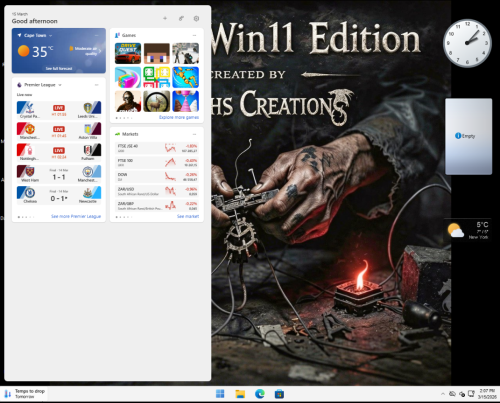Viewport: 500px width, 403px height.
Task: Open Markets widget more options menu
Action: (194, 134)
